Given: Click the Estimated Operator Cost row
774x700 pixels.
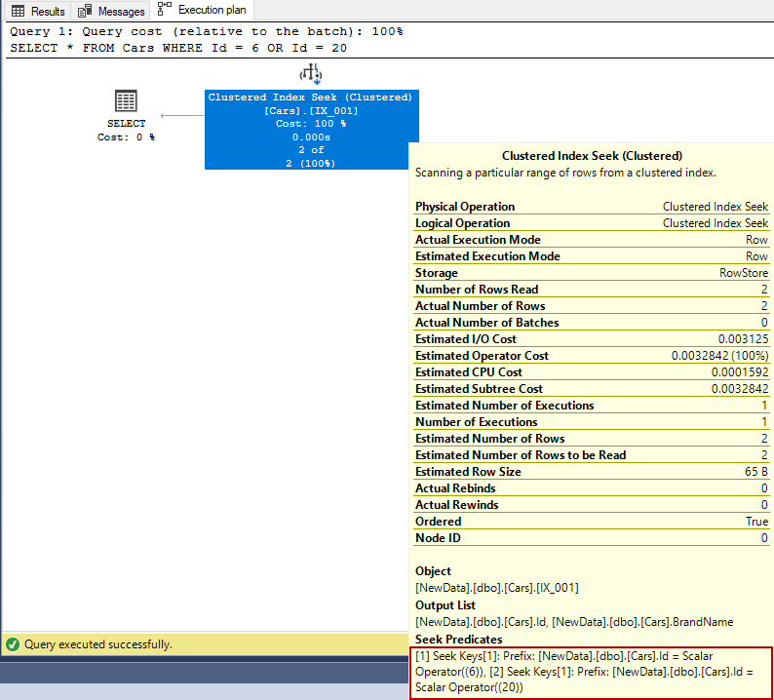Looking at the screenshot, I should click(x=592, y=356).
